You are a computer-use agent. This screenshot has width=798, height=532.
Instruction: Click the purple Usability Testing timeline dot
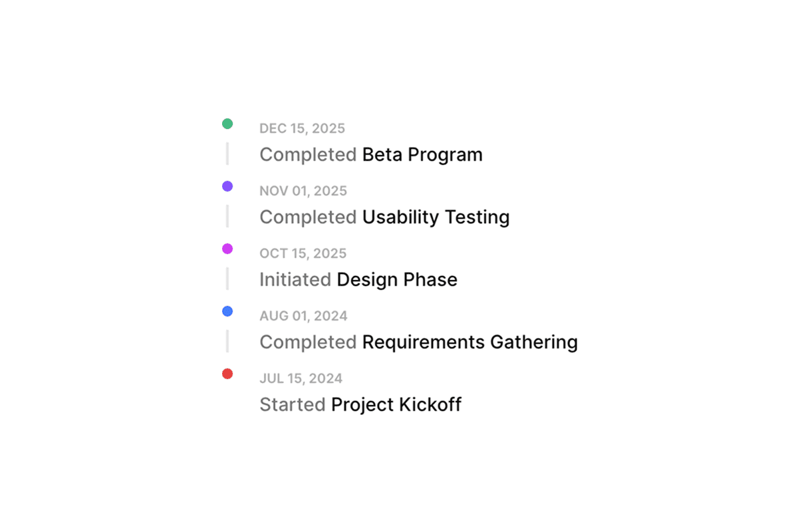pyautogui.click(x=227, y=186)
